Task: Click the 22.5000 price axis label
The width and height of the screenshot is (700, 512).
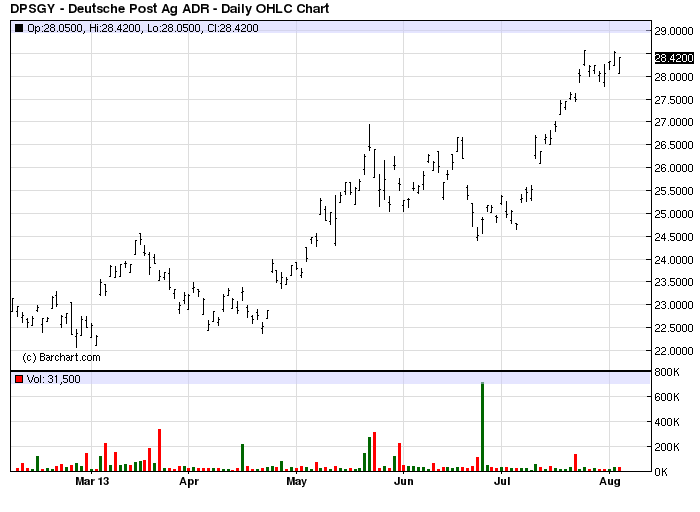Action: (674, 328)
